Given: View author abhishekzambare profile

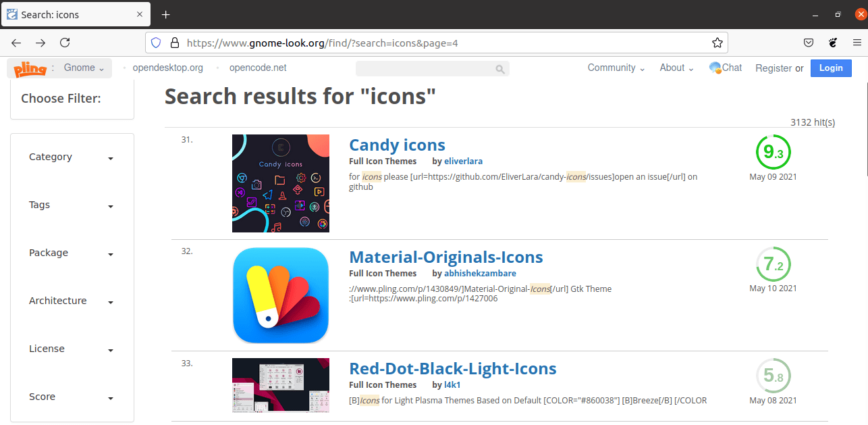Looking at the screenshot, I should 480,274.
